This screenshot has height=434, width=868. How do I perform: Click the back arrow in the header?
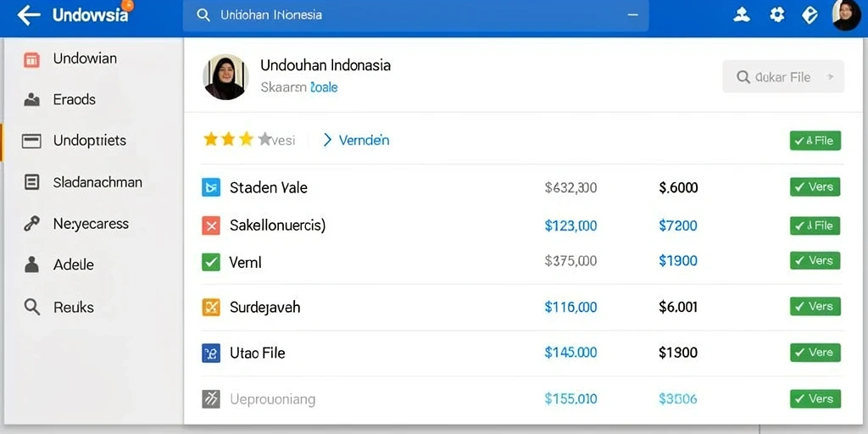28,15
